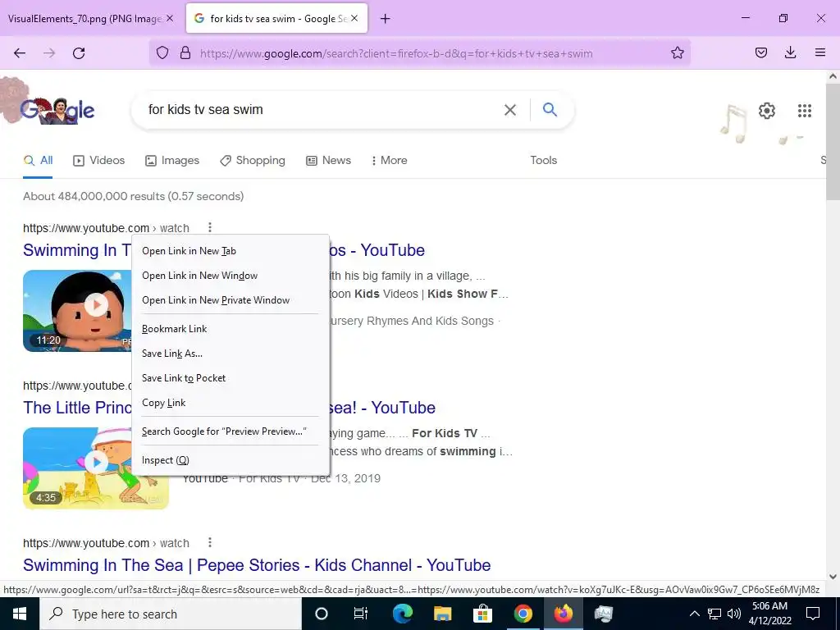Show hidden system tray icons chevron

694,614
